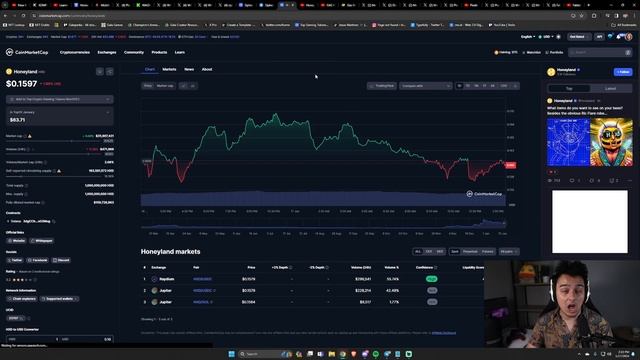Click the CoinMarketCap search field

[x=600, y=52]
